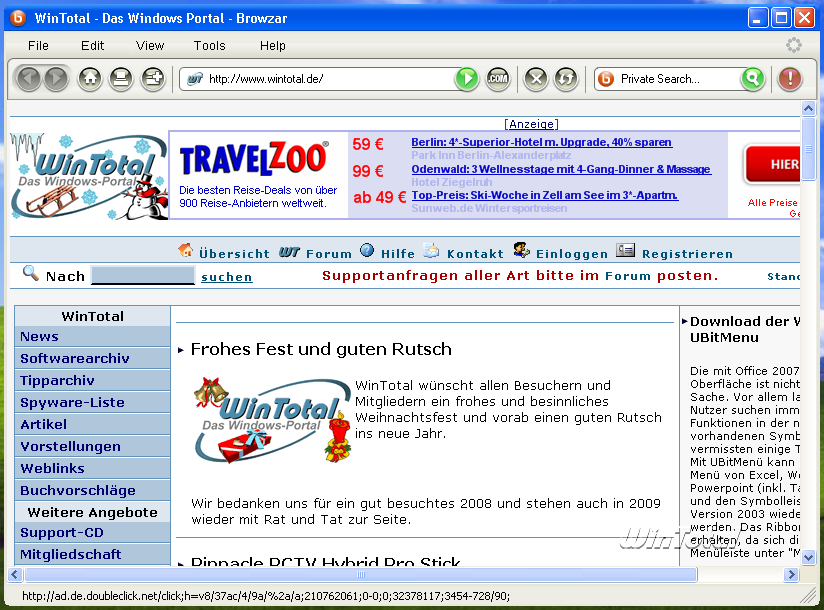Click the user icon beside Einloggen
Image resolution: width=824 pixels, height=610 pixels.
pyautogui.click(x=521, y=250)
